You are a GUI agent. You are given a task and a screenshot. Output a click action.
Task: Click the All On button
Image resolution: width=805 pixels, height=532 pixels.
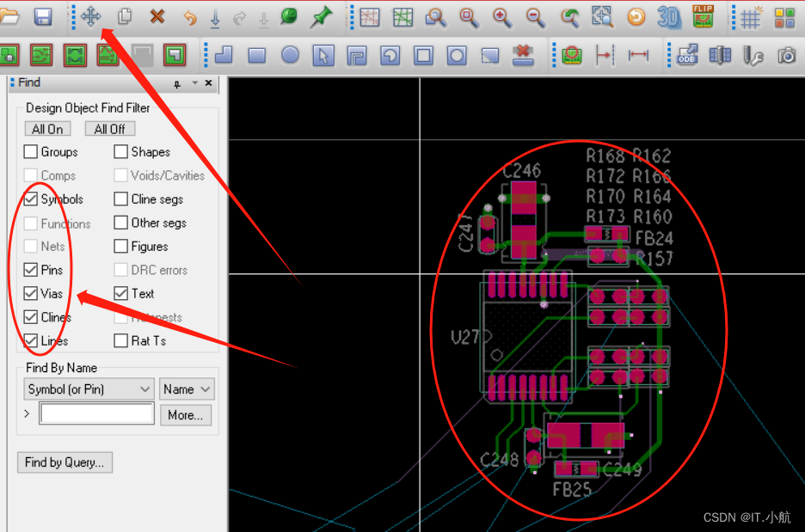coord(48,129)
